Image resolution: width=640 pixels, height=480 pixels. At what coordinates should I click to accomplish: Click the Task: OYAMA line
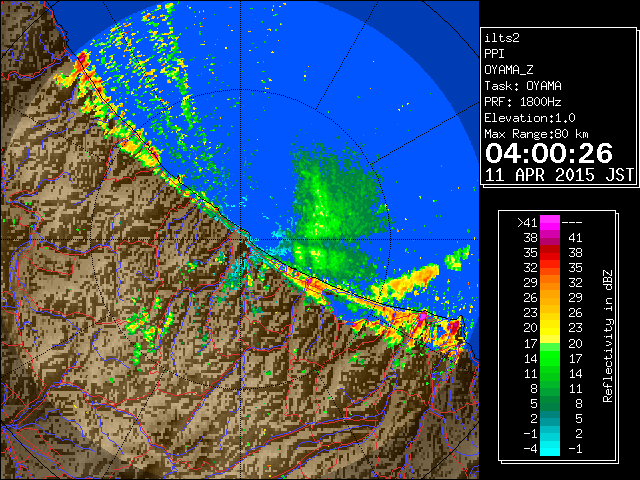click(x=523, y=86)
